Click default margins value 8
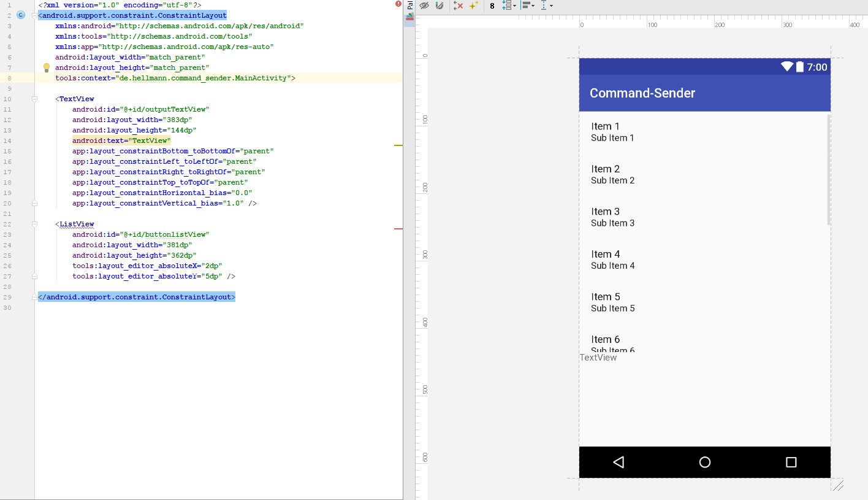868x500 pixels. (492, 6)
